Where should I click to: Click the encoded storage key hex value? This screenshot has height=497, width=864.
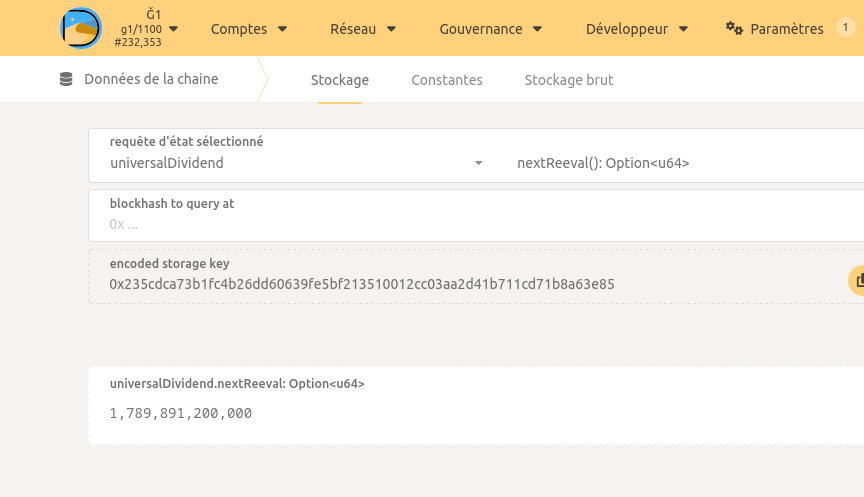click(362, 284)
